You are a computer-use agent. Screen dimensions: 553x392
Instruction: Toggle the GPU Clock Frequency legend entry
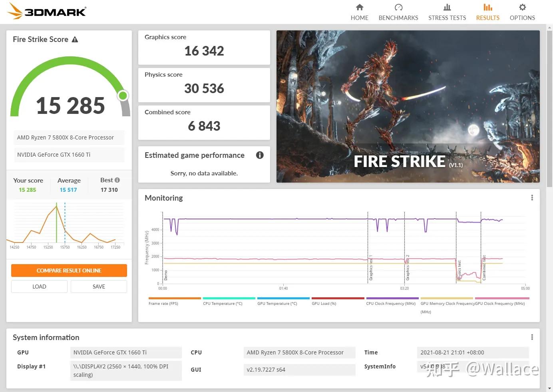click(499, 303)
